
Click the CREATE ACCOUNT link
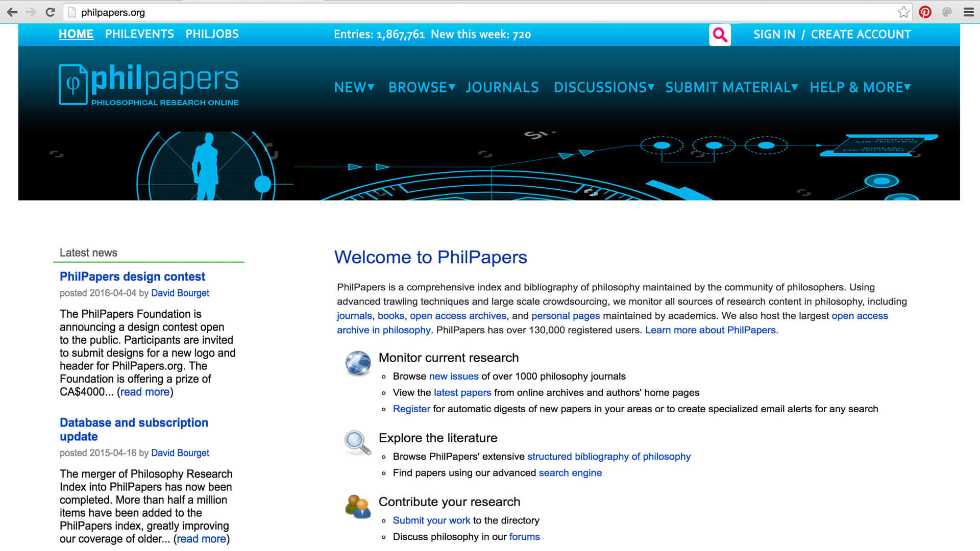[x=861, y=35]
